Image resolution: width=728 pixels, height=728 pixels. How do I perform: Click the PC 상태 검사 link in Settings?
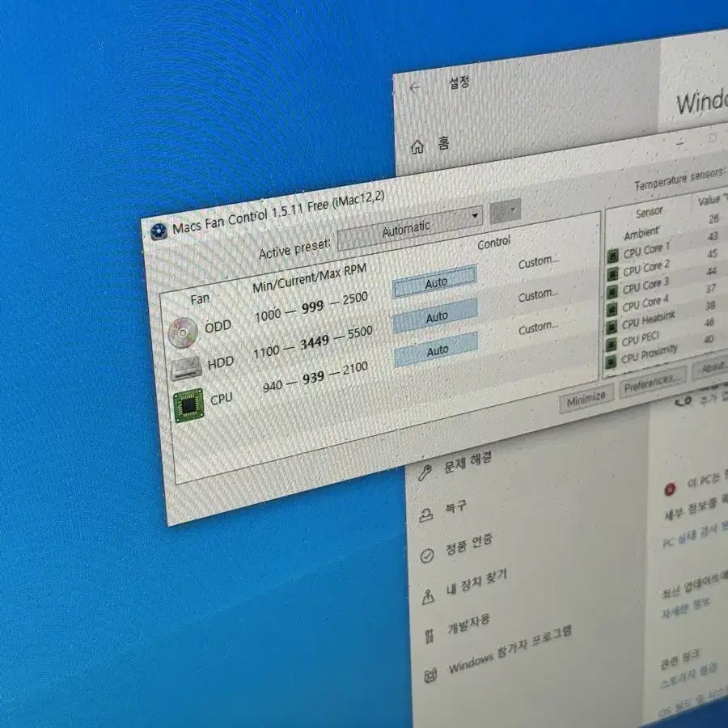[x=695, y=535]
